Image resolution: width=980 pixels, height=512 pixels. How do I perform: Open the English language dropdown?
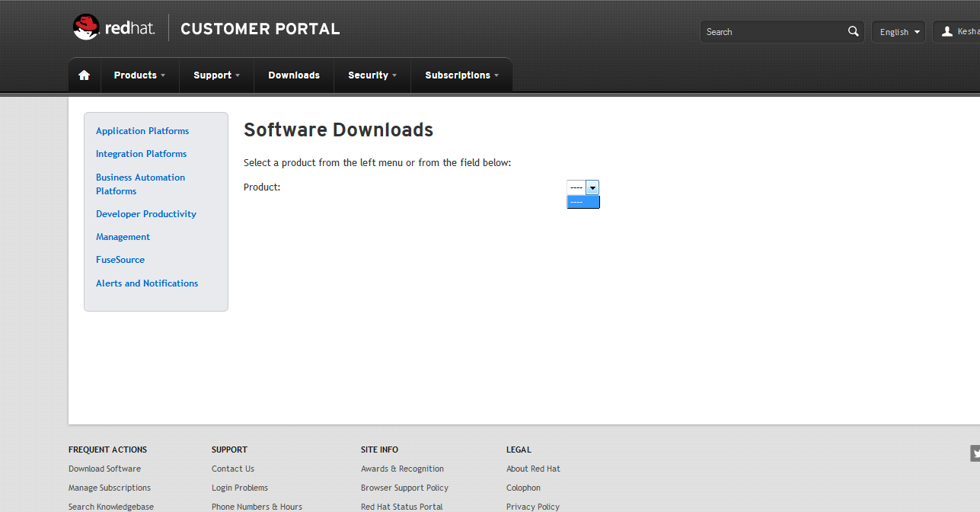[x=899, y=32]
